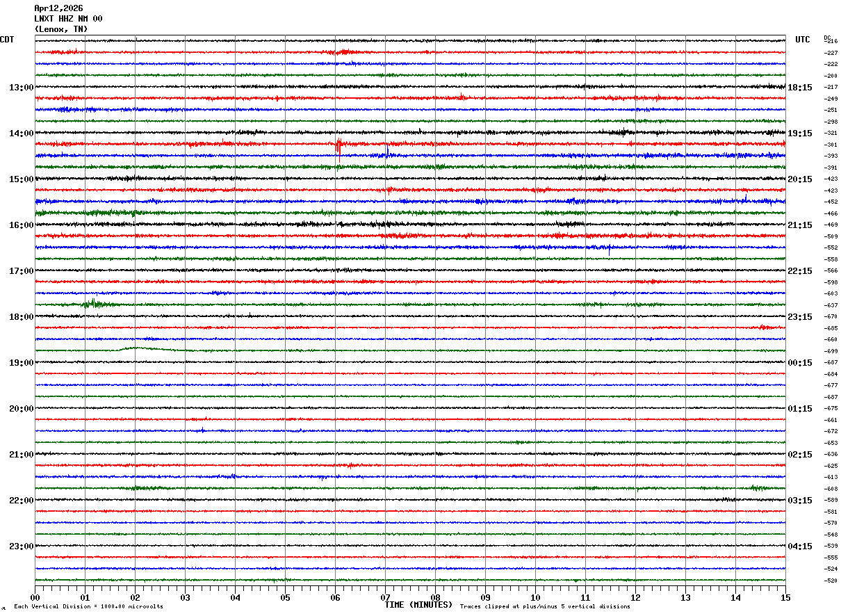Select the -636 DC offset value
This screenshot has width=841, height=616.
(831, 455)
